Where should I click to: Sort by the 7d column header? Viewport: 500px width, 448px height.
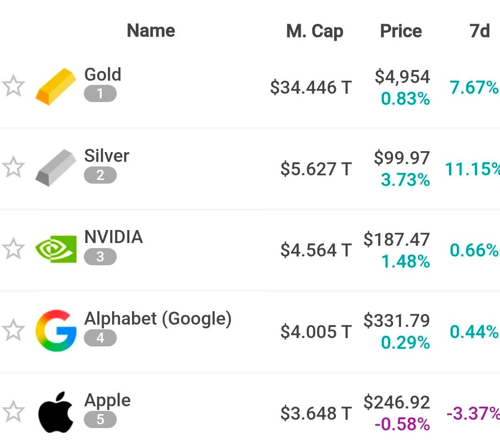480,31
